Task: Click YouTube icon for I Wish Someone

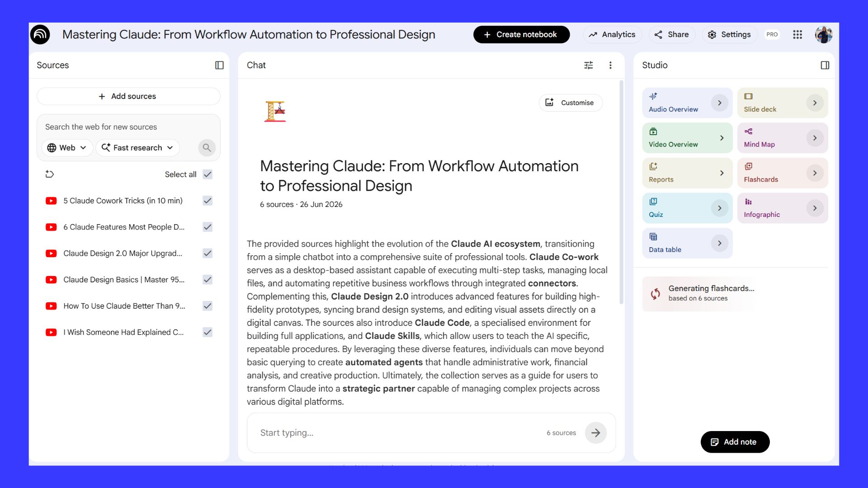Action: tap(51, 332)
